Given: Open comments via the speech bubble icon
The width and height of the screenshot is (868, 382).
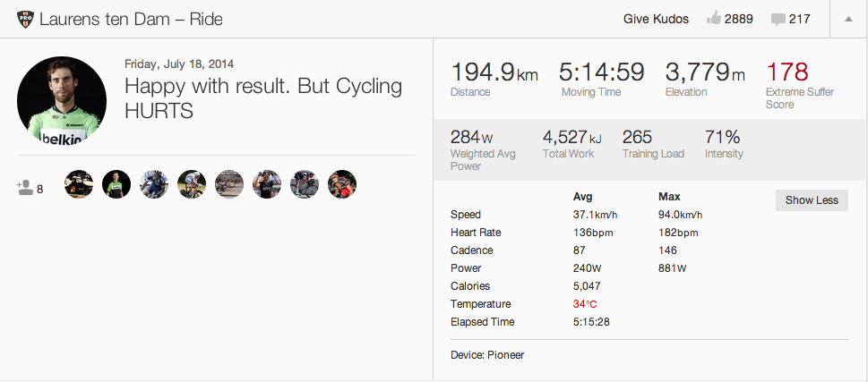Looking at the screenshot, I should coord(777,19).
